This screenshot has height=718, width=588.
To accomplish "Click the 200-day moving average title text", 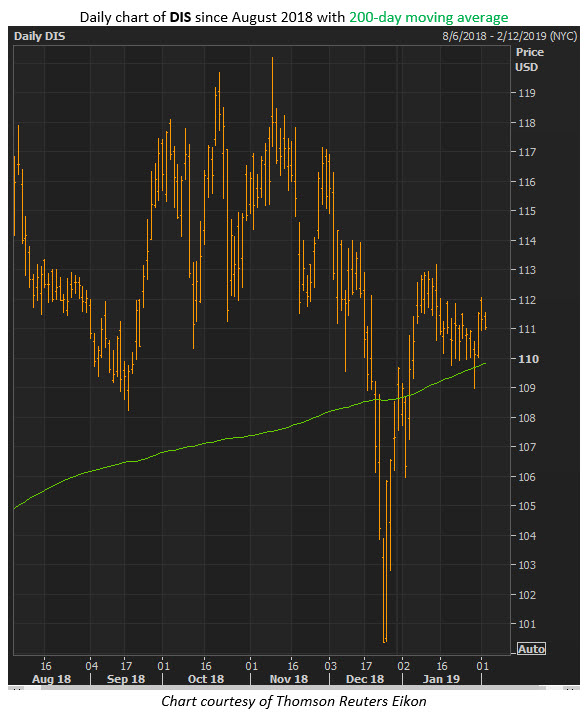I will (429, 17).
